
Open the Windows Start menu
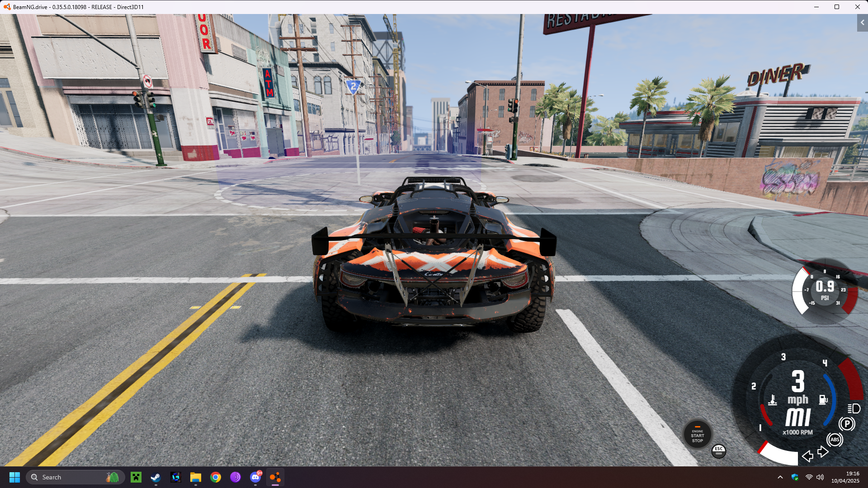click(x=14, y=477)
